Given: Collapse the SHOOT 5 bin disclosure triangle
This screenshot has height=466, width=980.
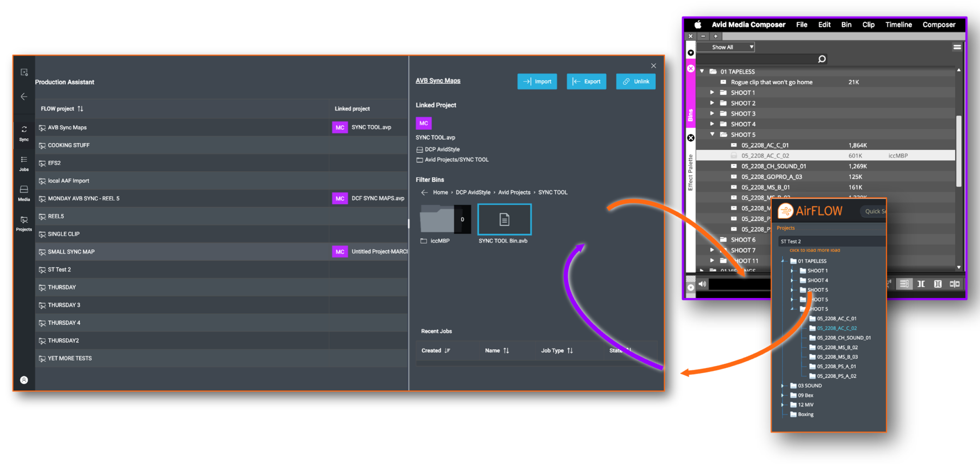Looking at the screenshot, I should click(712, 134).
